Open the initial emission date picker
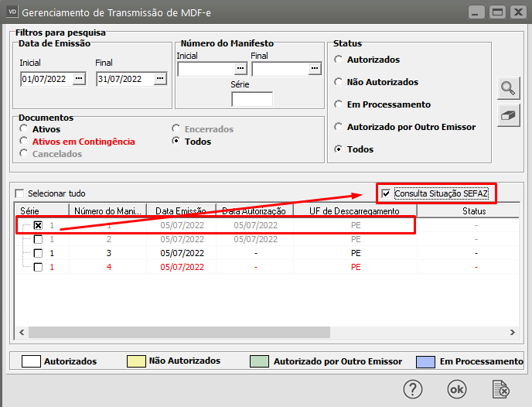This screenshot has width=532, height=407. 79,78
